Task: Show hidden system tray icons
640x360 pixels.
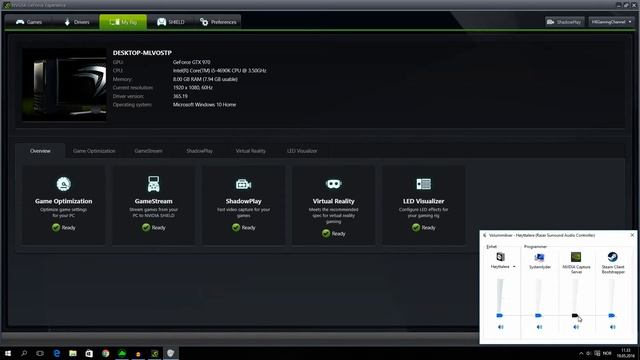Action: click(581, 353)
